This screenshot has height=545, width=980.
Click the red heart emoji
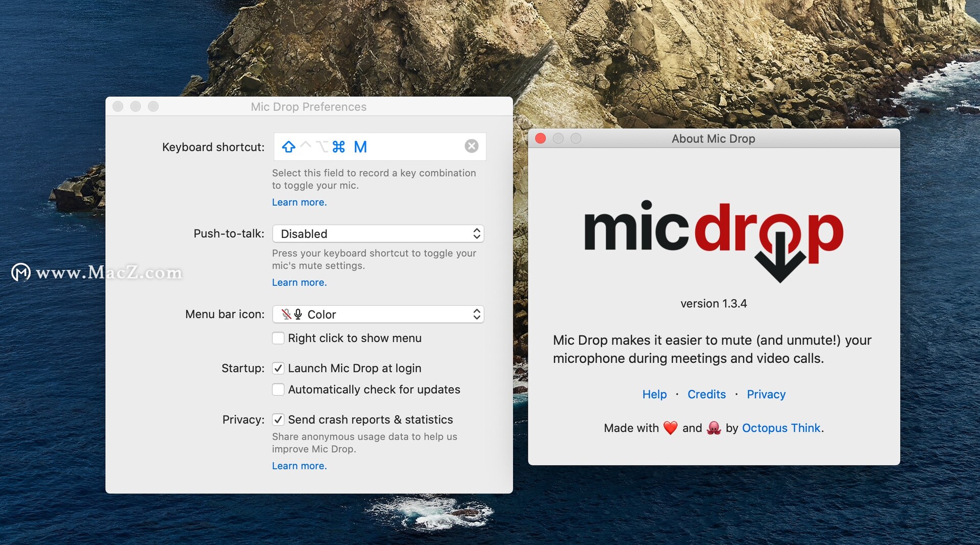pyautogui.click(x=670, y=428)
